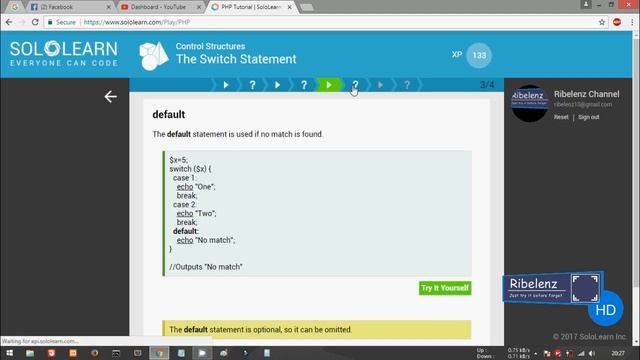Close the Dashboard - YouTube tab
This screenshot has width=640, height=360.
pos(199,7)
